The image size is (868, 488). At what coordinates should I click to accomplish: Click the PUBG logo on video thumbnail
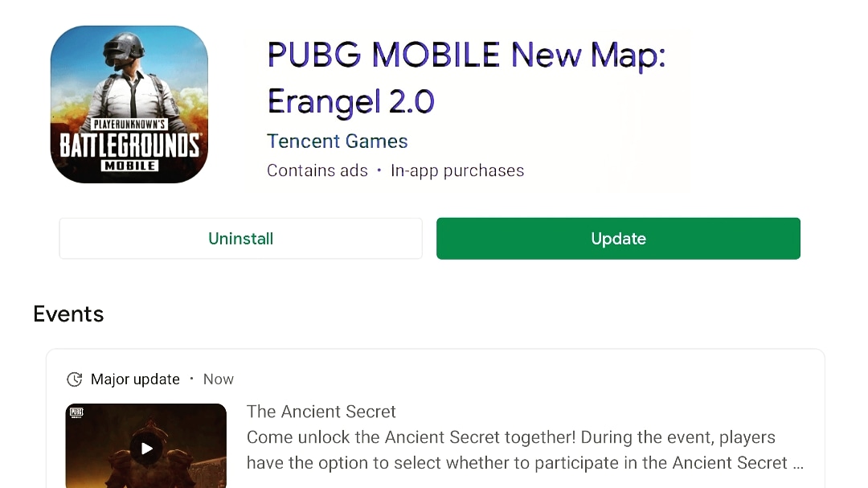pyautogui.click(x=76, y=412)
